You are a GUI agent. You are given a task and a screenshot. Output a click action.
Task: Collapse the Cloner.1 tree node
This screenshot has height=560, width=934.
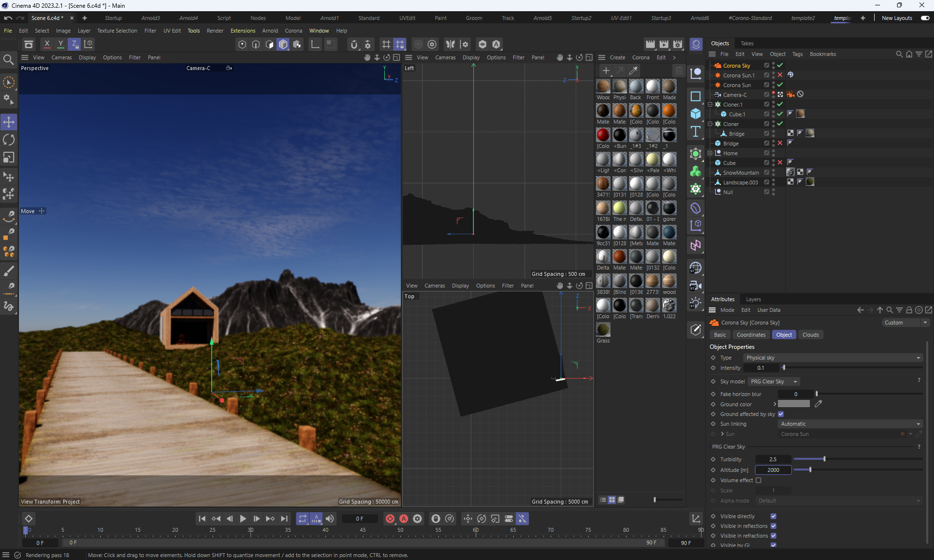tap(710, 105)
